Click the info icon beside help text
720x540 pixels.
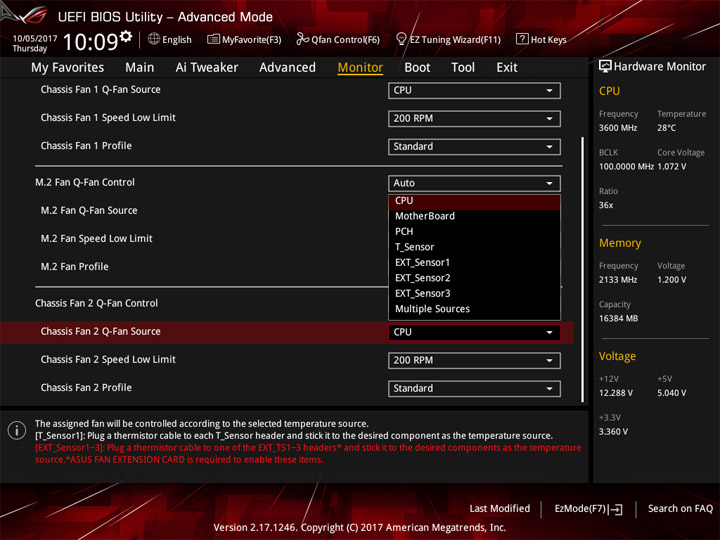click(x=17, y=431)
